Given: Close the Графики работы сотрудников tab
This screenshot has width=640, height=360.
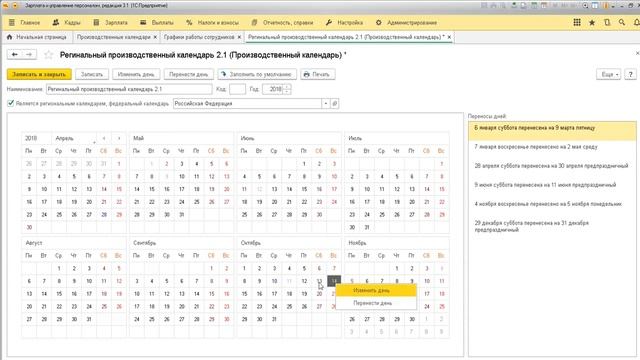Looking at the screenshot, I should pos(239,37).
